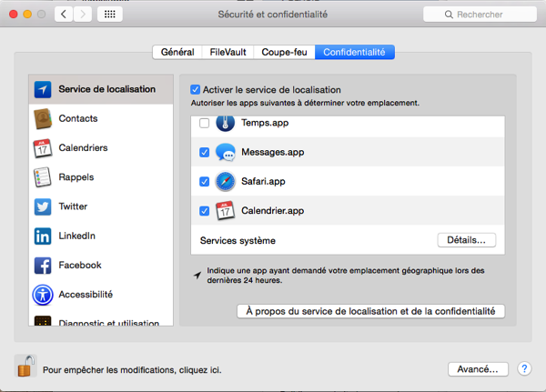Click the lock icon to prevent changes
The width and height of the screenshot is (546, 392).
point(25,367)
